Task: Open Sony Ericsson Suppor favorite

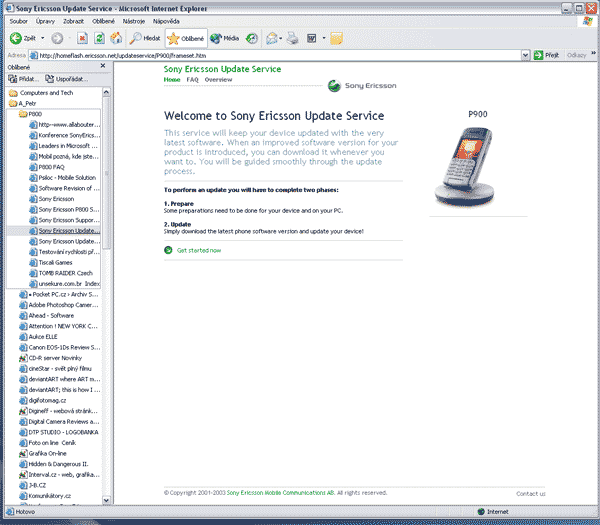Action: 65,220
